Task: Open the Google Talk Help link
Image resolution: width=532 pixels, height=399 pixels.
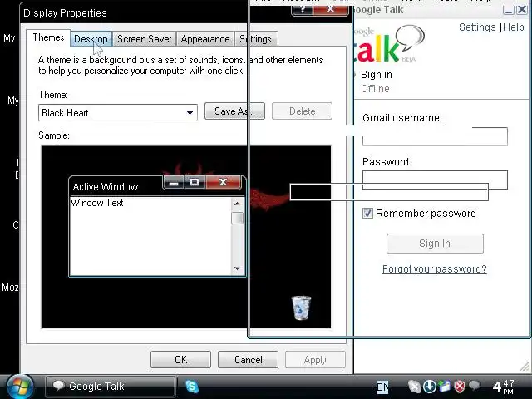Action: pyautogui.click(x=514, y=27)
